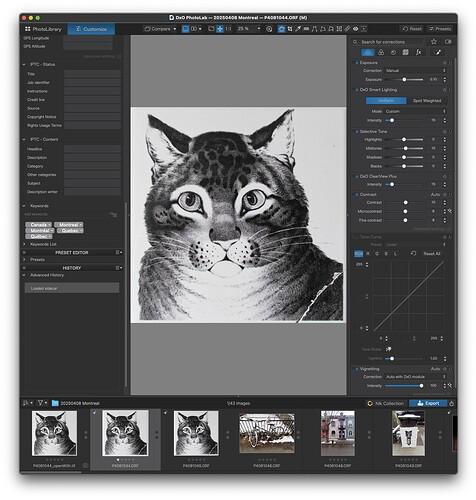
Task: Open Vignetting Correction Auto with DxO module dropdown
Action: [416, 377]
